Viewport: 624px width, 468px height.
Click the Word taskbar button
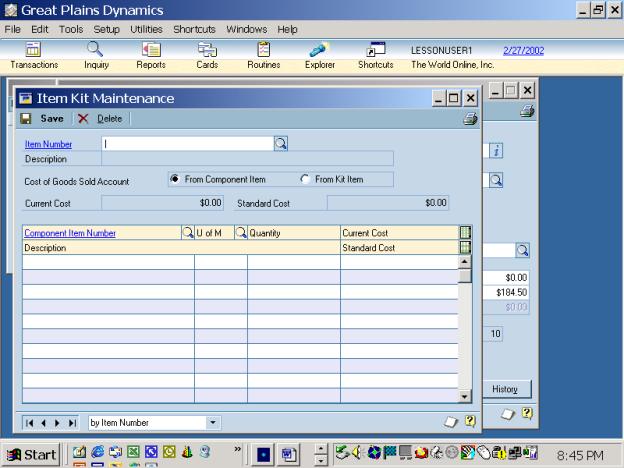[x=289, y=454]
